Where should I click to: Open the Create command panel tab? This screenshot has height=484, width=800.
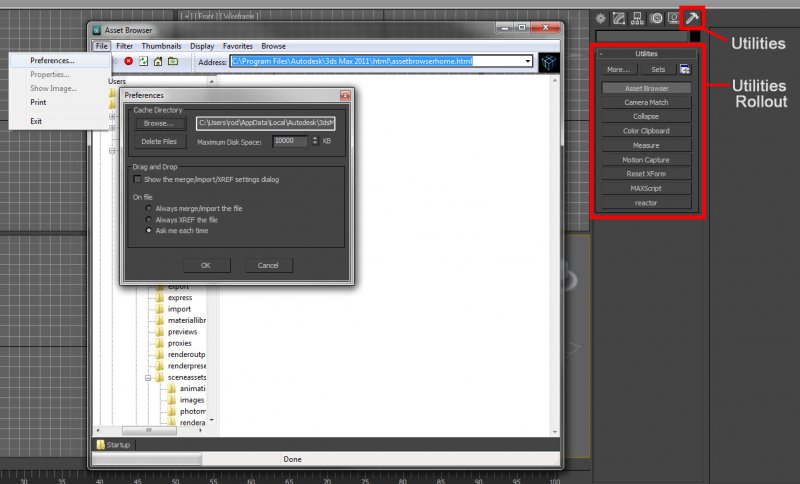pyautogui.click(x=601, y=19)
